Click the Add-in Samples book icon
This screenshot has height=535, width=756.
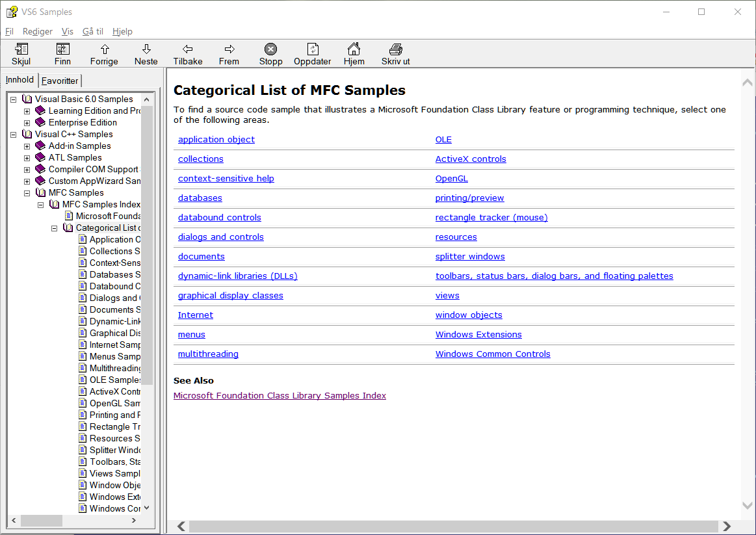[40, 146]
